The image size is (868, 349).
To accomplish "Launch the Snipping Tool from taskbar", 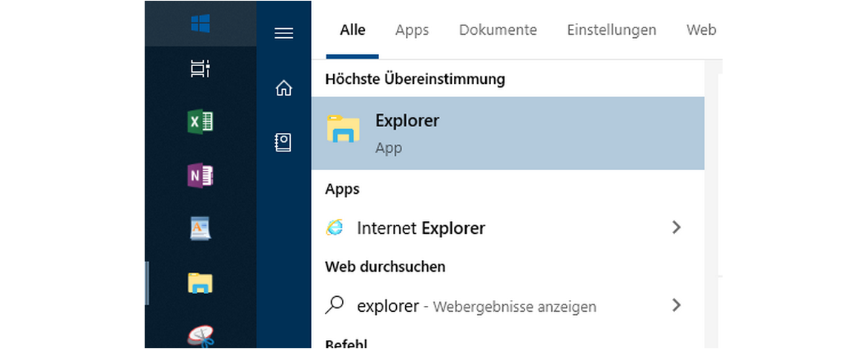I will (x=200, y=336).
